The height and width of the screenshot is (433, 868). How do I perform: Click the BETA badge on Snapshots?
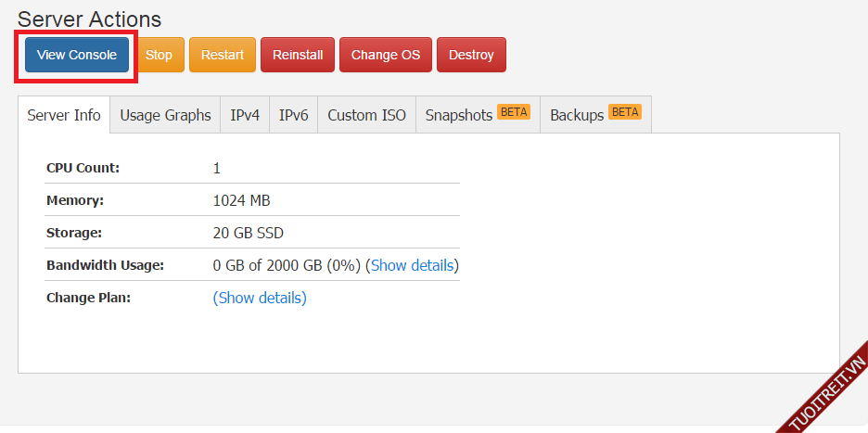pos(513,112)
